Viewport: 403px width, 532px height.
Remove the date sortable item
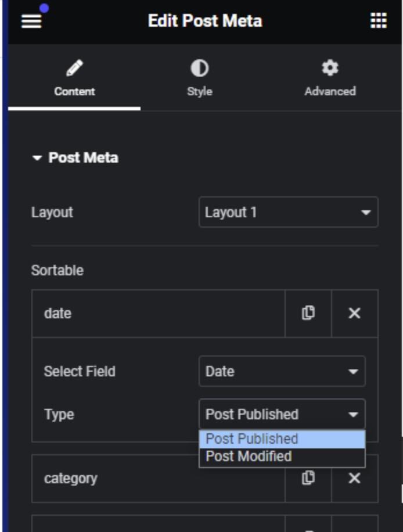(354, 313)
